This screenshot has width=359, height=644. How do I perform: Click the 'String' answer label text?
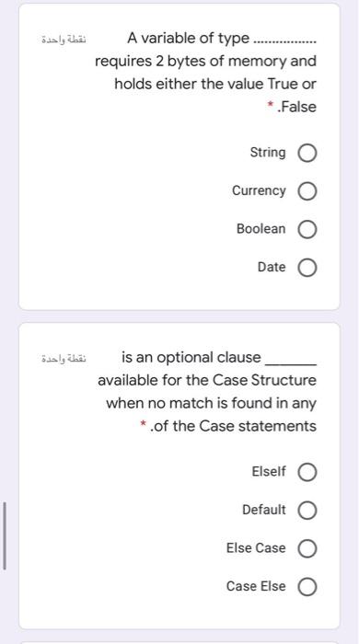coord(268,153)
